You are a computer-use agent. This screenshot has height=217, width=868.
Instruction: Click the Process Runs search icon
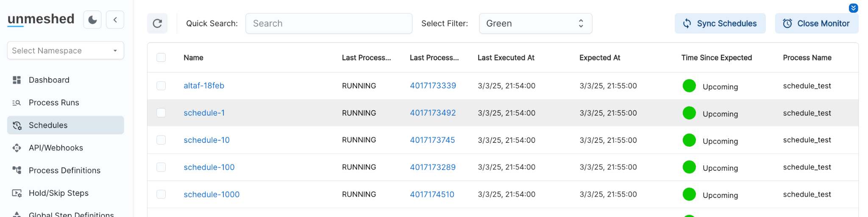coord(17,103)
